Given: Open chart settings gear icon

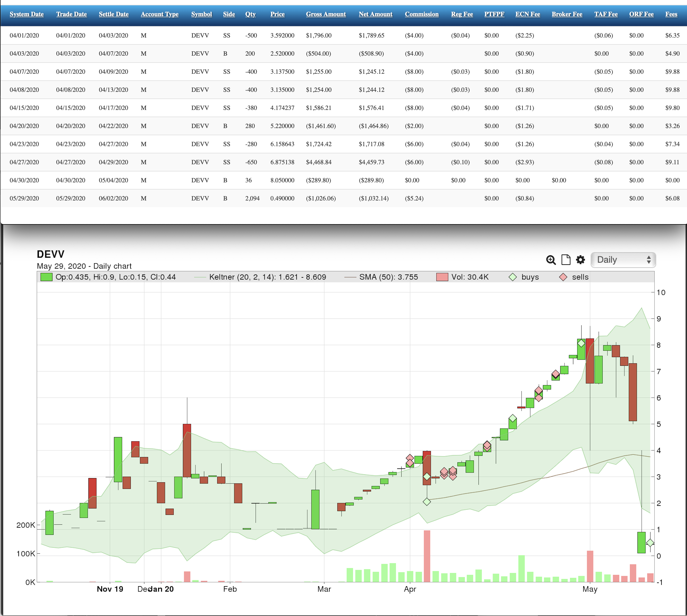Looking at the screenshot, I should (580, 260).
